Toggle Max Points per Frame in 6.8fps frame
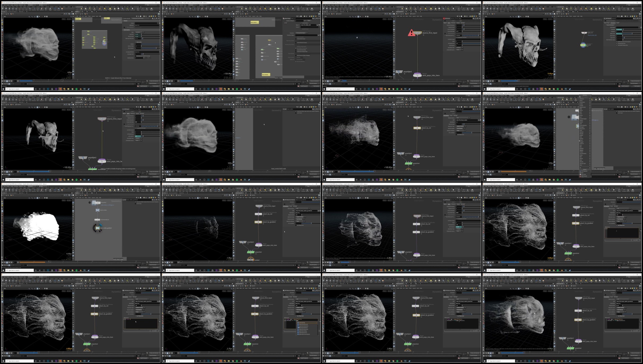The height and width of the screenshot is (364, 643). tap(445, 217)
